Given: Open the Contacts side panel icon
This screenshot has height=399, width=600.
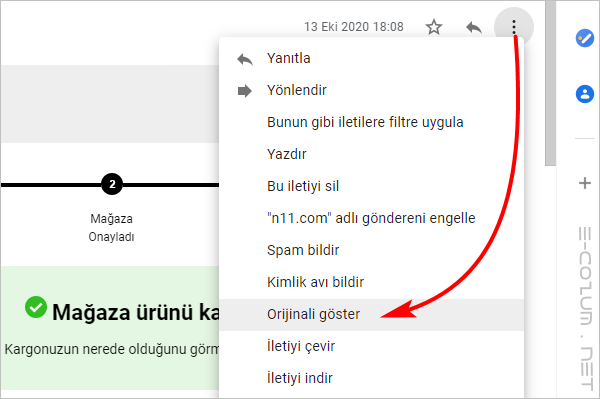Looking at the screenshot, I should [x=584, y=94].
